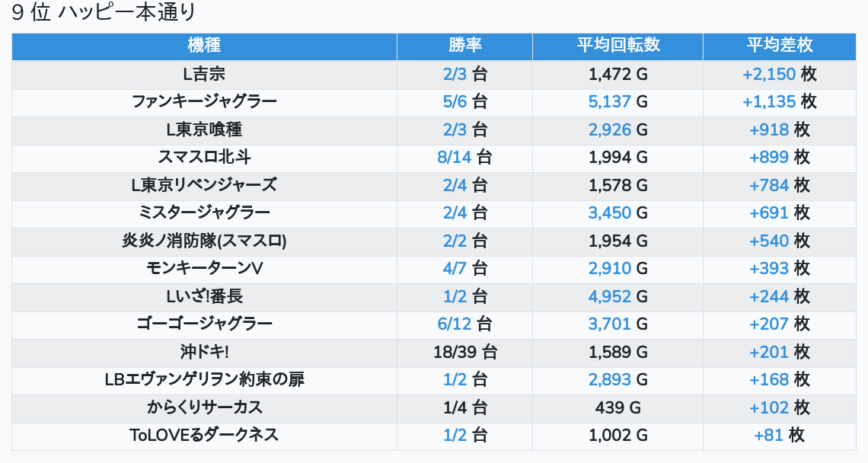Click the 機種 column header
The image size is (868, 463).
(204, 46)
